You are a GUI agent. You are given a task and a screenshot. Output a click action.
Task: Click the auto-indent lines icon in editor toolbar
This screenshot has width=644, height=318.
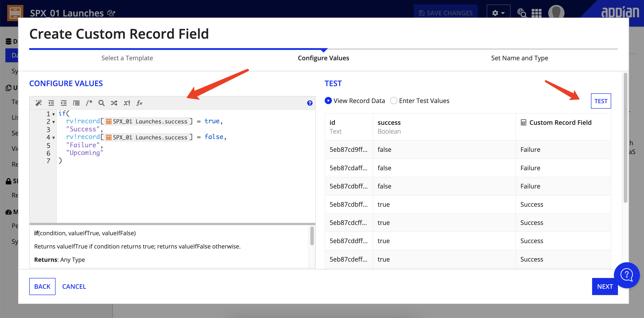[x=76, y=103]
